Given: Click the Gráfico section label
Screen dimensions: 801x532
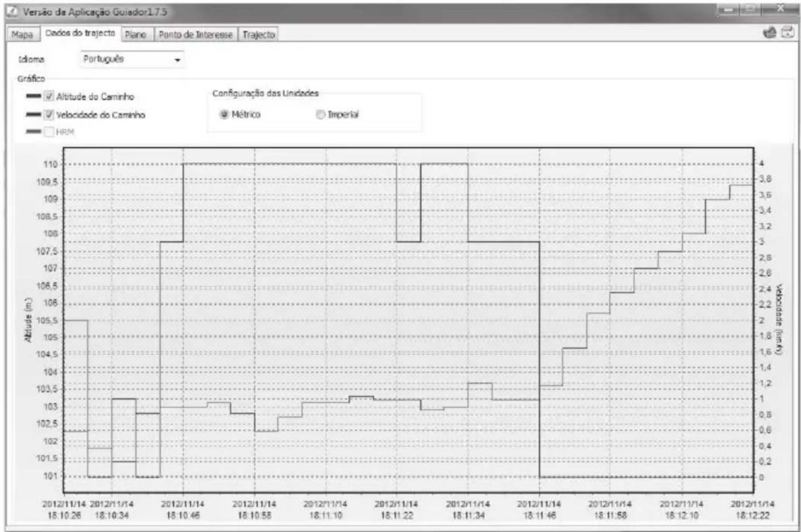Looking at the screenshot, I should click(x=31, y=79).
